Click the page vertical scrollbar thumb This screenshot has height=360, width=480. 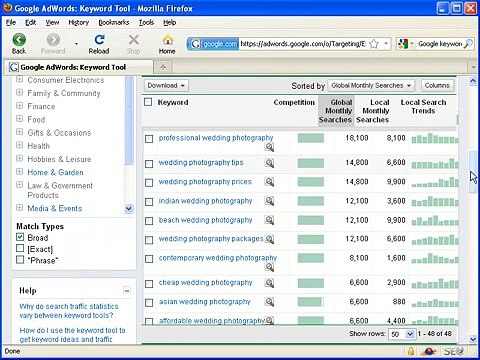[x=473, y=172]
